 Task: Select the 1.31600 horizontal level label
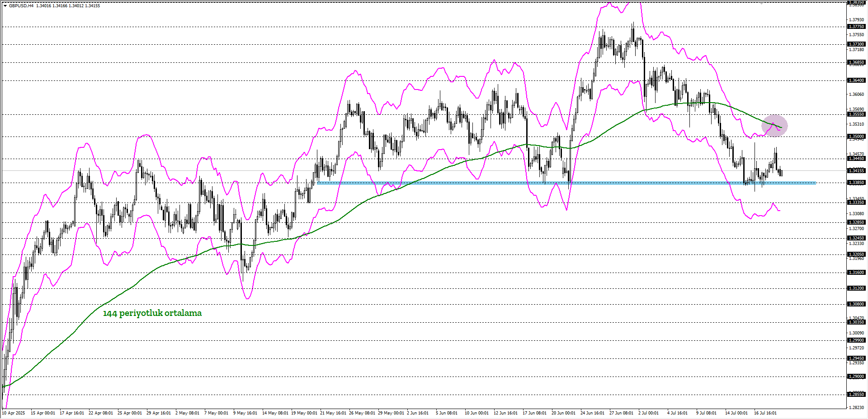tap(856, 273)
